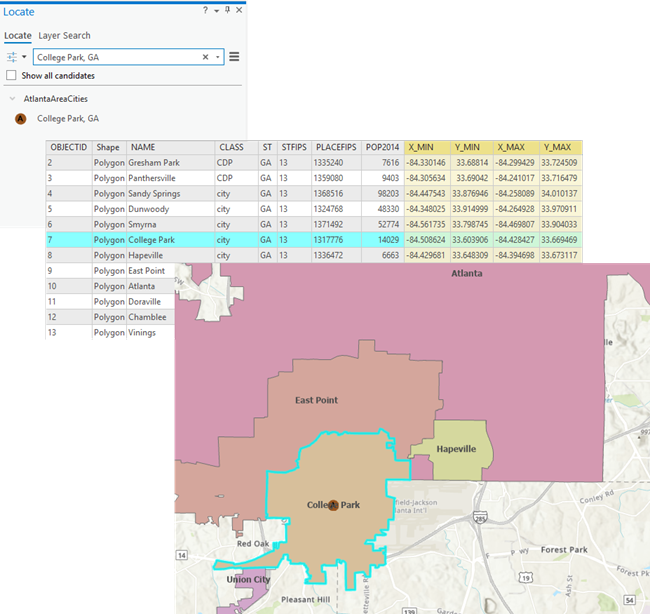Enable Show all candidates checkbox
The image size is (650, 614).
pos(11,76)
